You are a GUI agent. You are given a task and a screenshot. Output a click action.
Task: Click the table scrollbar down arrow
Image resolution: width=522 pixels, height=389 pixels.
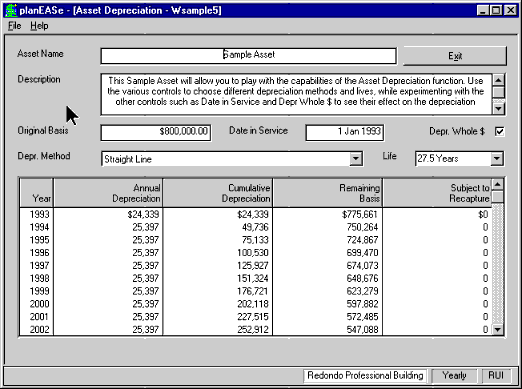tap(498, 330)
